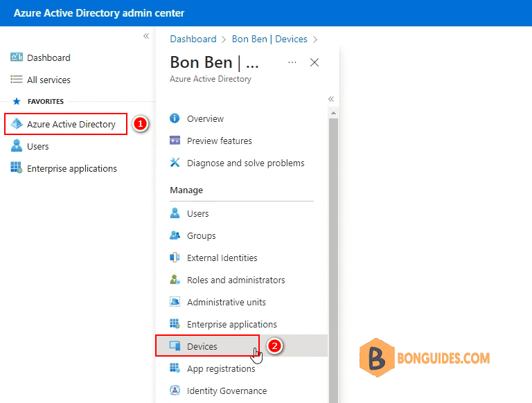Image resolution: width=532 pixels, height=403 pixels.
Task: Open Identity Governance
Action: tap(227, 391)
